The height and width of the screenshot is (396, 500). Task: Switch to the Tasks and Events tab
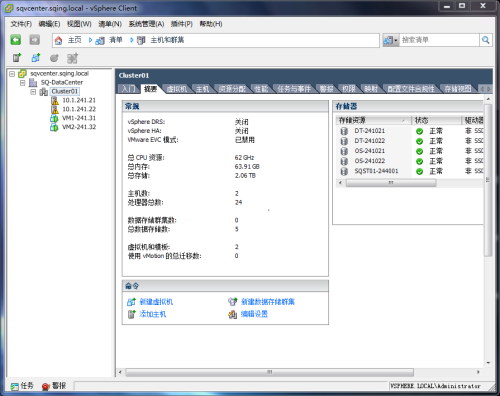click(294, 89)
